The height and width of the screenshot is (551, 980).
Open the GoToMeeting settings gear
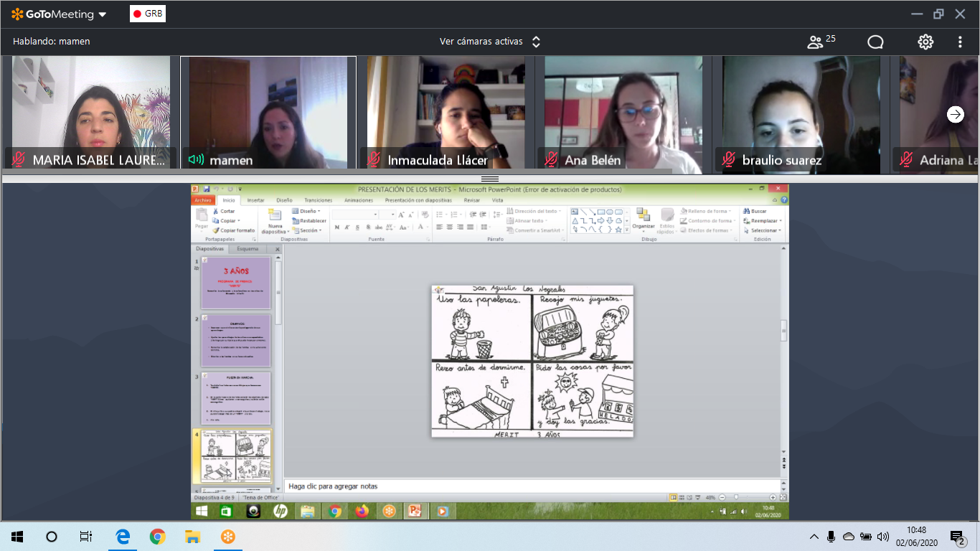[x=925, y=42]
